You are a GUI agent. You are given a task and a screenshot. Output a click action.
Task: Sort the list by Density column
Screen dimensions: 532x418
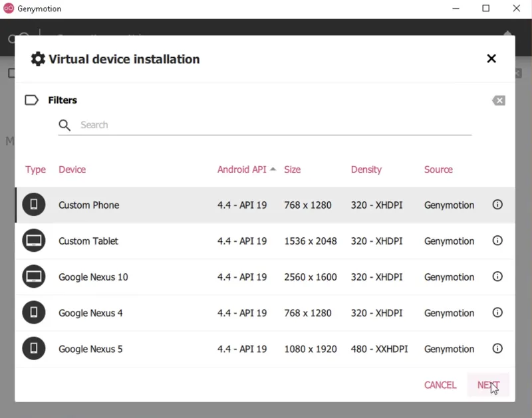pyautogui.click(x=366, y=169)
